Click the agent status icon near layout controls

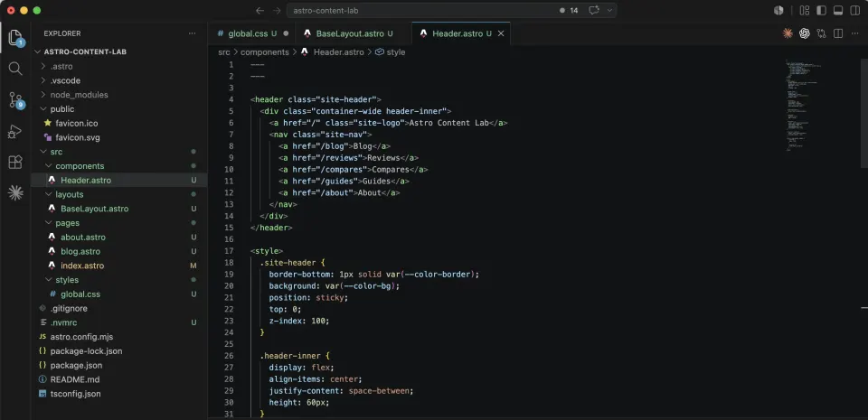click(778, 11)
